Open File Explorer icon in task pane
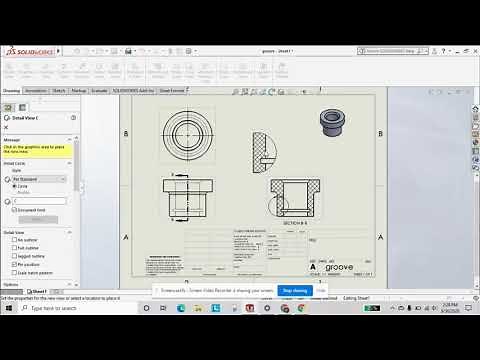 (476, 126)
